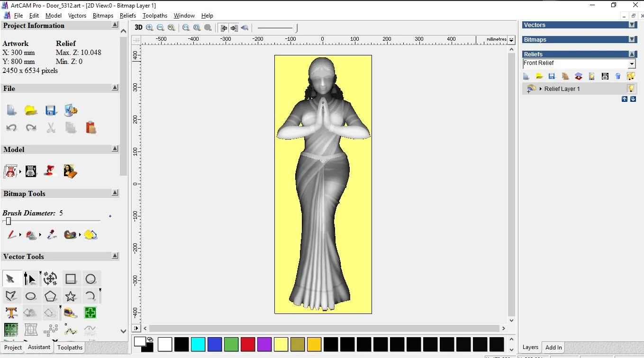Switch to the 3D view button

coord(138,27)
